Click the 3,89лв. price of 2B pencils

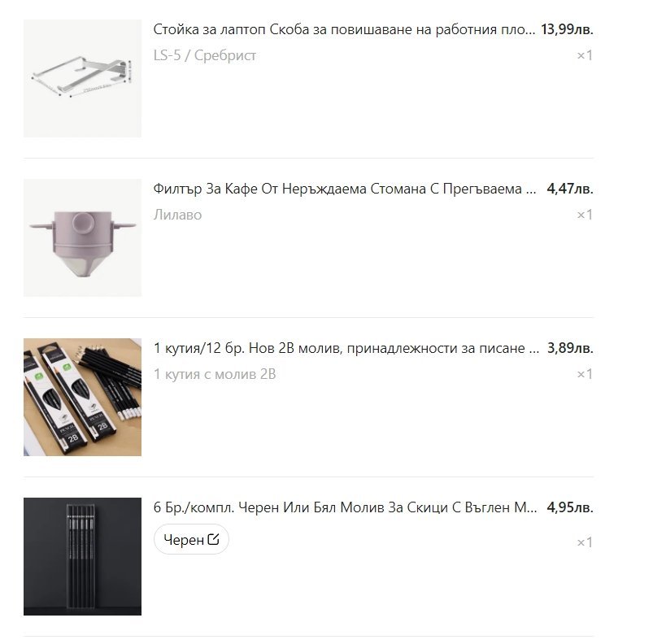pos(570,348)
